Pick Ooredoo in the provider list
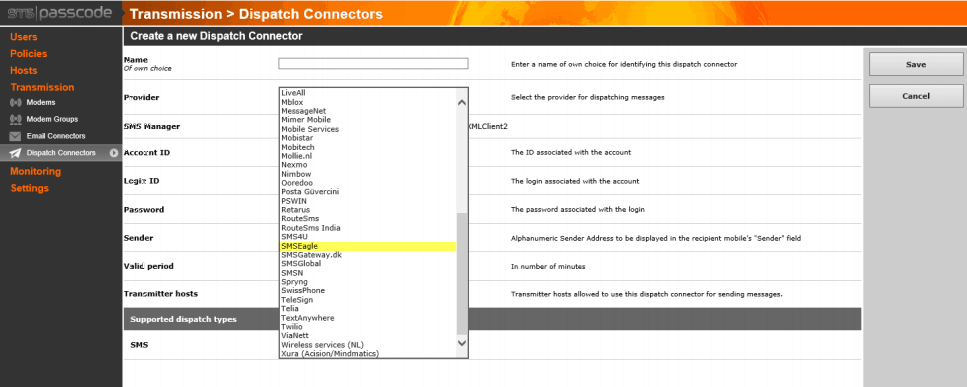The height and width of the screenshot is (387, 967). coord(297,183)
